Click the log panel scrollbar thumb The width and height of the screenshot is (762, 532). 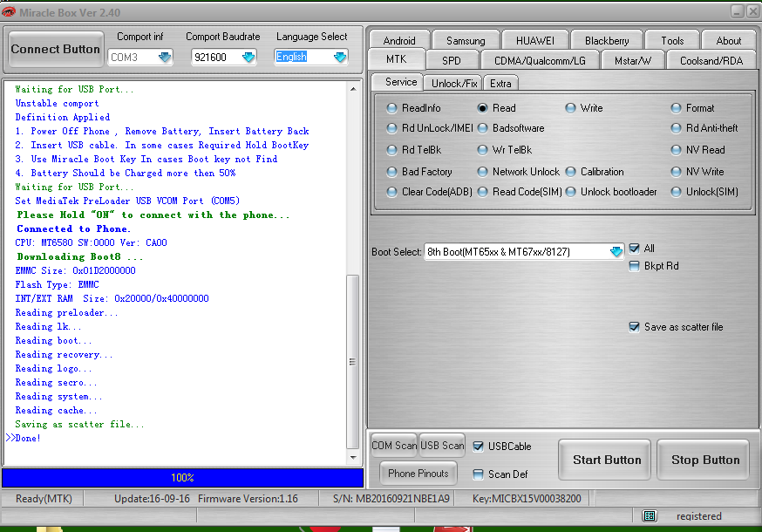pyautogui.click(x=353, y=362)
